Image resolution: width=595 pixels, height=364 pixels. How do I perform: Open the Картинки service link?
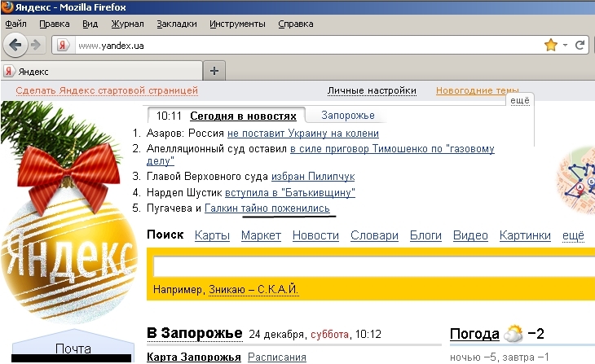click(525, 235)
